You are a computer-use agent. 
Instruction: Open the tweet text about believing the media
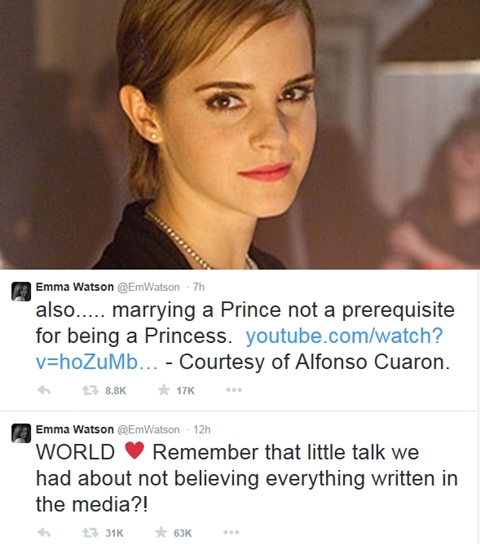[247, 478]
